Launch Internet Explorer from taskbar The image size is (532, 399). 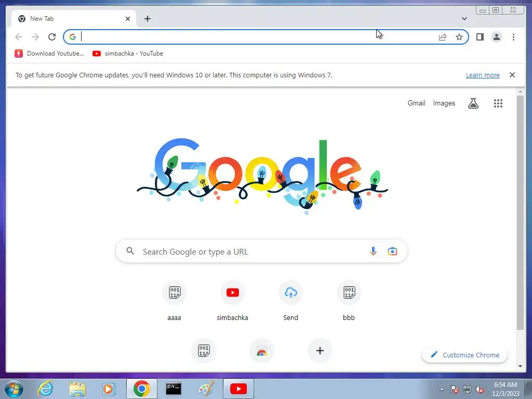tap(46, 389)
